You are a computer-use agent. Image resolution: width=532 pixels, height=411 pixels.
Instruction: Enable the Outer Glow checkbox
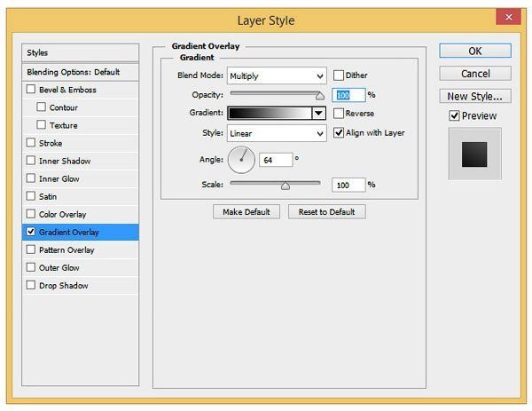coord(31,267)
